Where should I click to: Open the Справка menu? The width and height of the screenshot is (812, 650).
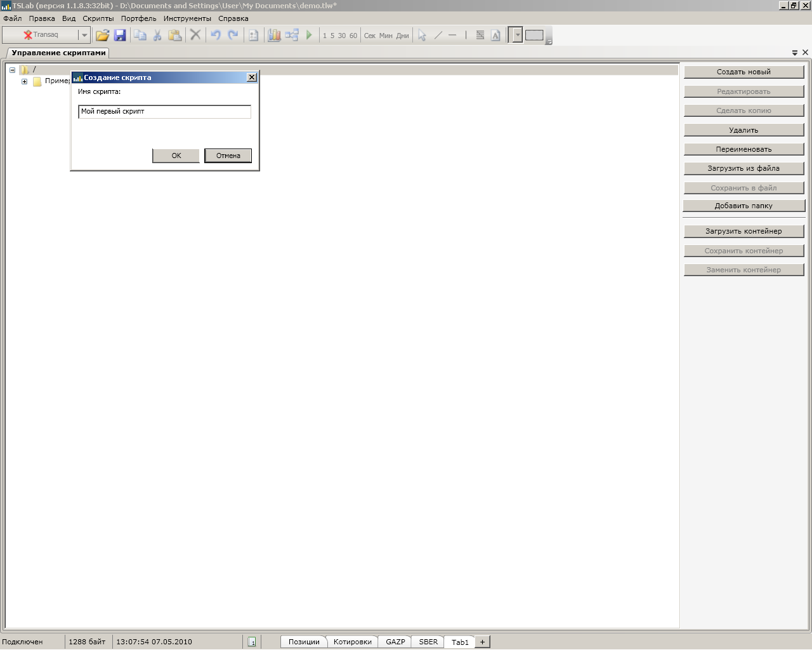pyautogui.click(x=233, y=18)
